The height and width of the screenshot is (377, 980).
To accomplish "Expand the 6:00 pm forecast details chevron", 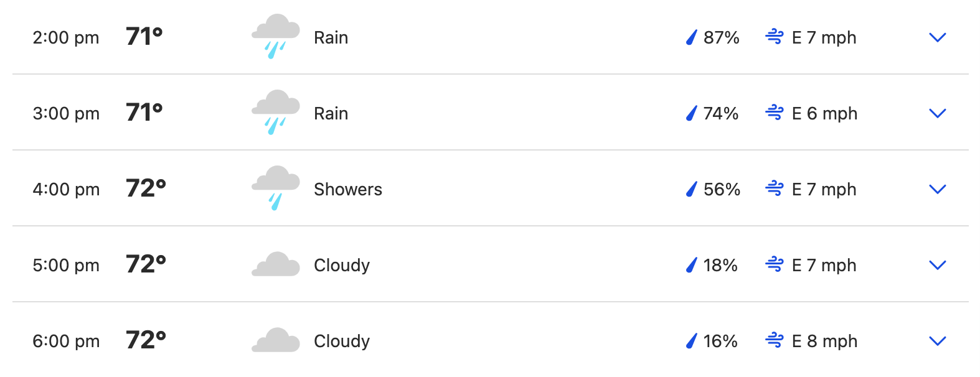I will click(937, 341).
